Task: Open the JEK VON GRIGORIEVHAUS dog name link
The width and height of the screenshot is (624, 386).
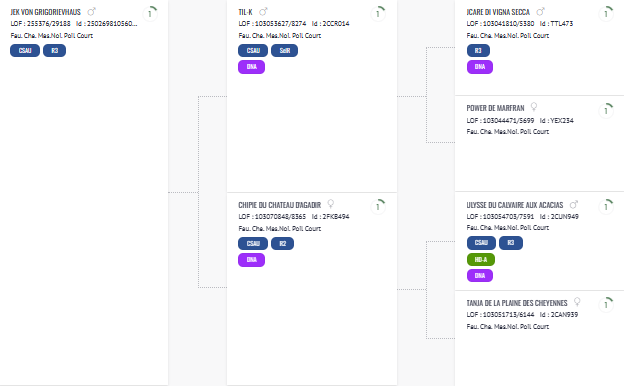Action: point(45,12)
